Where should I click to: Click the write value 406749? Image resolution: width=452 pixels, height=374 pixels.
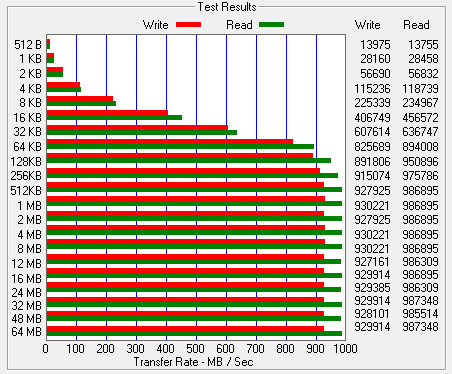click(372, 118)
